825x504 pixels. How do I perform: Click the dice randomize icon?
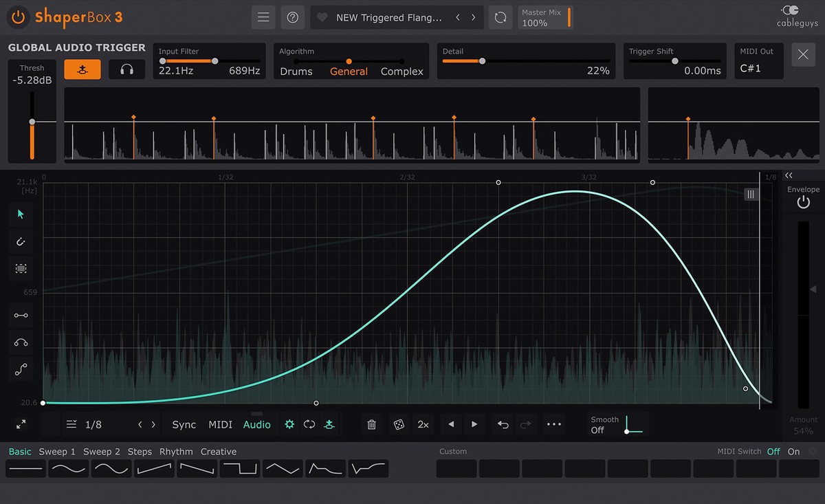(399, 424)
